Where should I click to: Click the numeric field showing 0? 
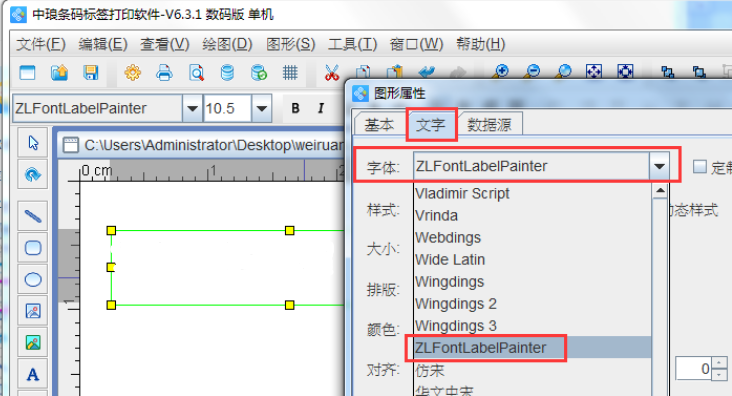point(694,369)
